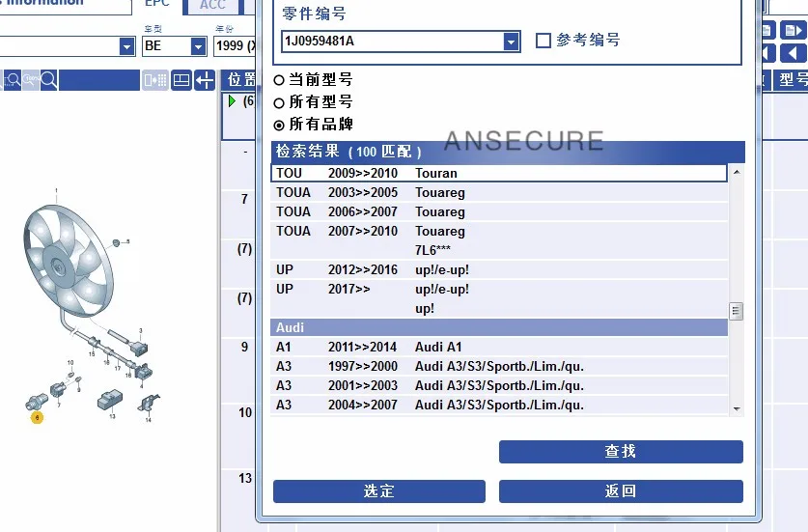This screenshot has height=532, width=808.
Task: Click the Audi brand group header
Action: pos(499,328)
